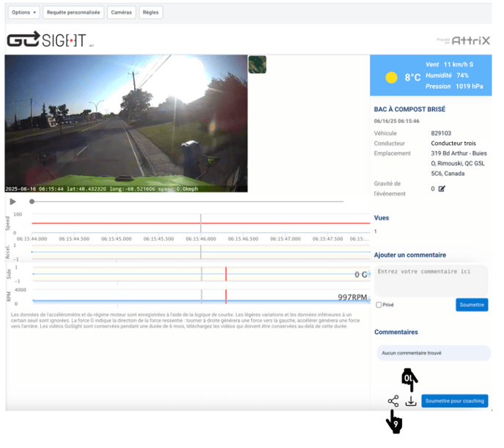Viewport: 504px width, 448px height.
Task: Click the sun weather icon
Action: 391,78
